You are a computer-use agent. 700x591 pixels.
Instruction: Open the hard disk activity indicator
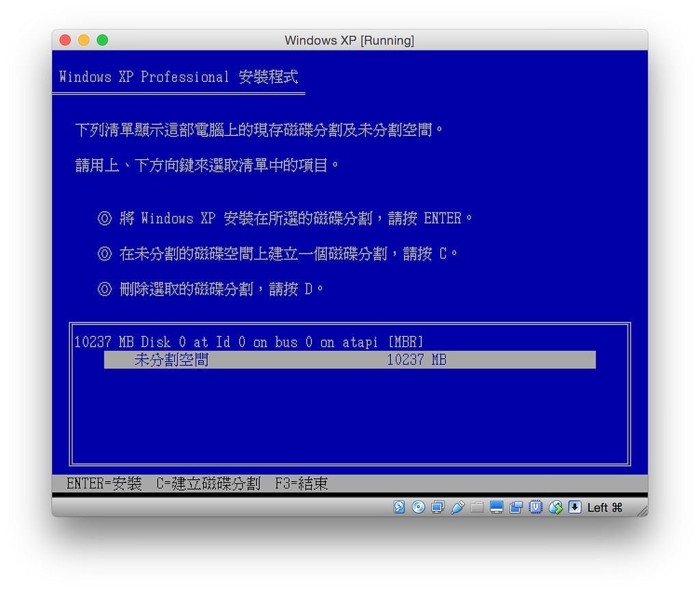399,507
